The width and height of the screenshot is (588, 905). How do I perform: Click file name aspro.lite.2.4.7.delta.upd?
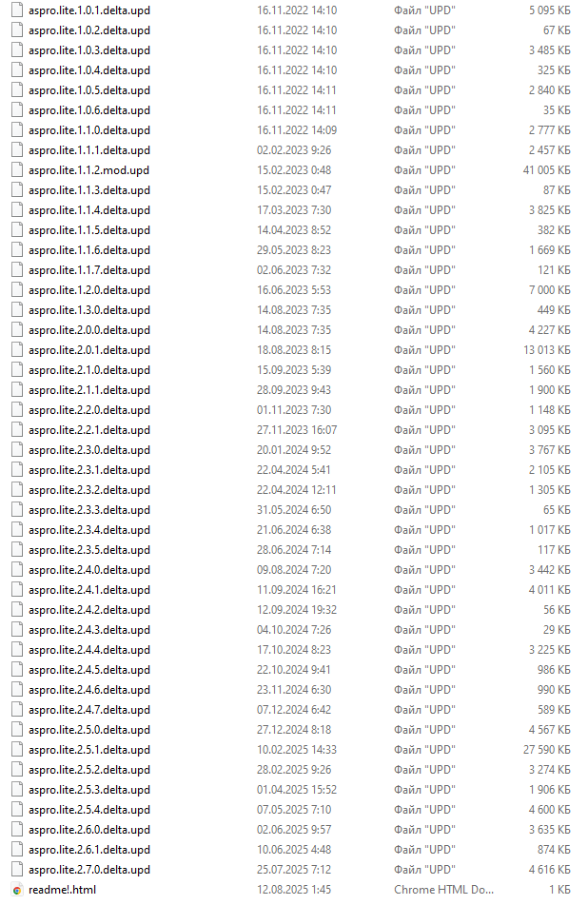pyautogui.click(x=89, y=710)
